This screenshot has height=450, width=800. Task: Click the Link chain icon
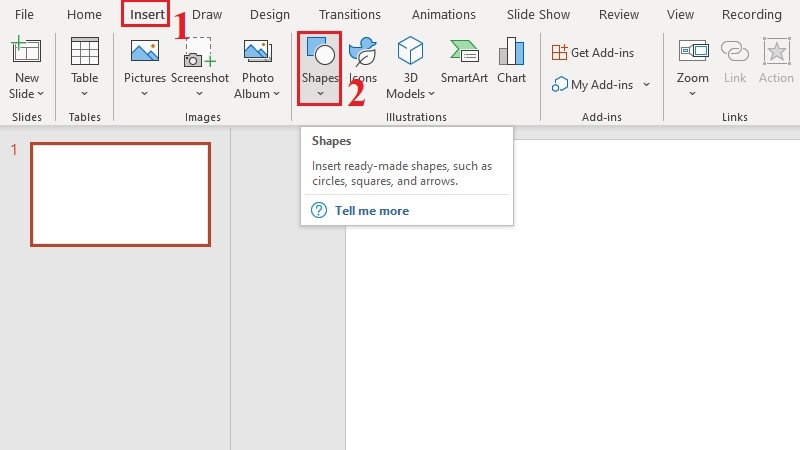[x=735, y=51]
